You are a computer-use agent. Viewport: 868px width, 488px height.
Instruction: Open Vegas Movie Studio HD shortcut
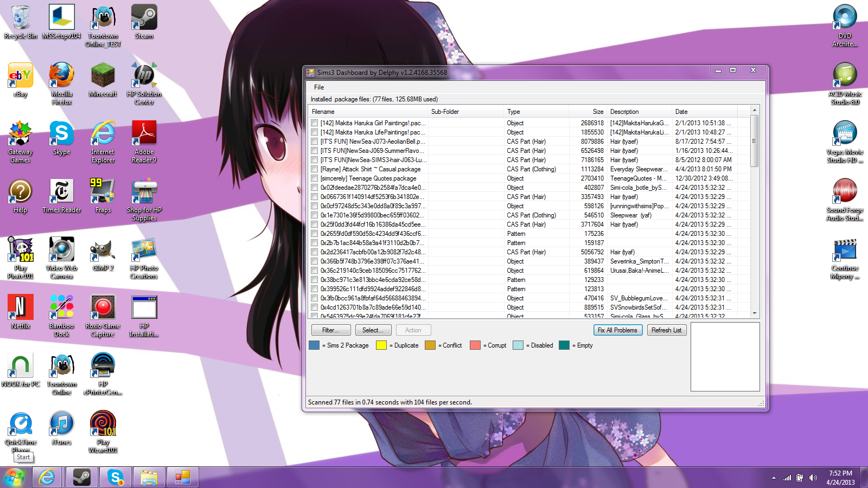tap(845, 142)
